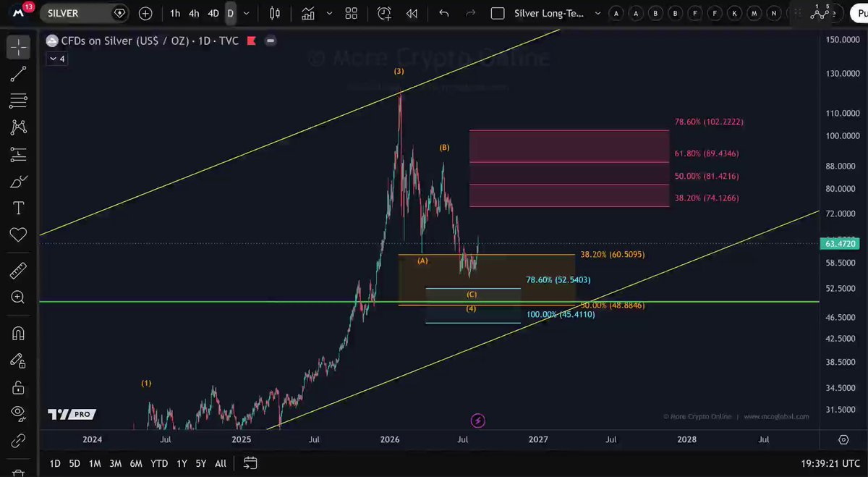Activate the zoom in tool
Image resolution: width=868 pixels, height=477 pixels.
pos(18,297)
